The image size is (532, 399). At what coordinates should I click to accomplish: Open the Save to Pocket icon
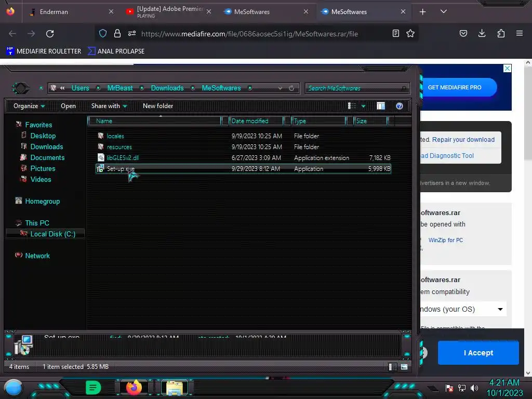click(463, 33)
